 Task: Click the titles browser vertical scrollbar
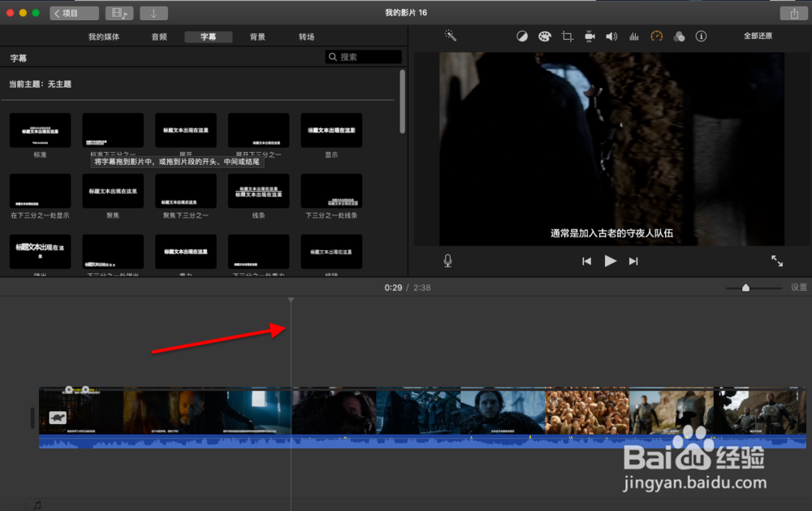[403, 102]
